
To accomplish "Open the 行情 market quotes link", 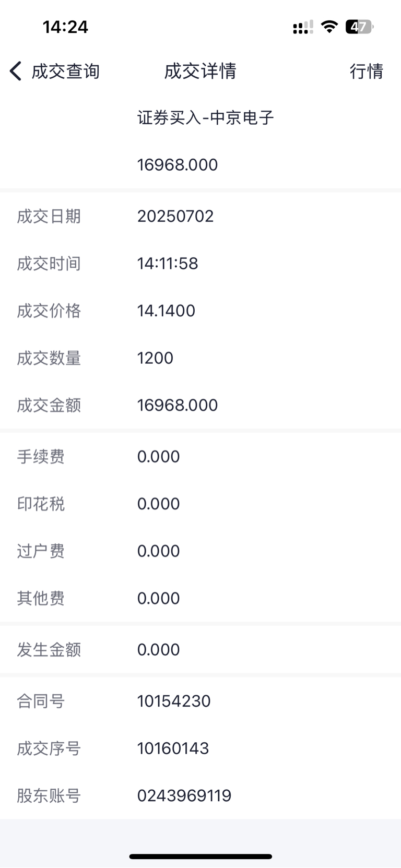I will pos(367,71).
